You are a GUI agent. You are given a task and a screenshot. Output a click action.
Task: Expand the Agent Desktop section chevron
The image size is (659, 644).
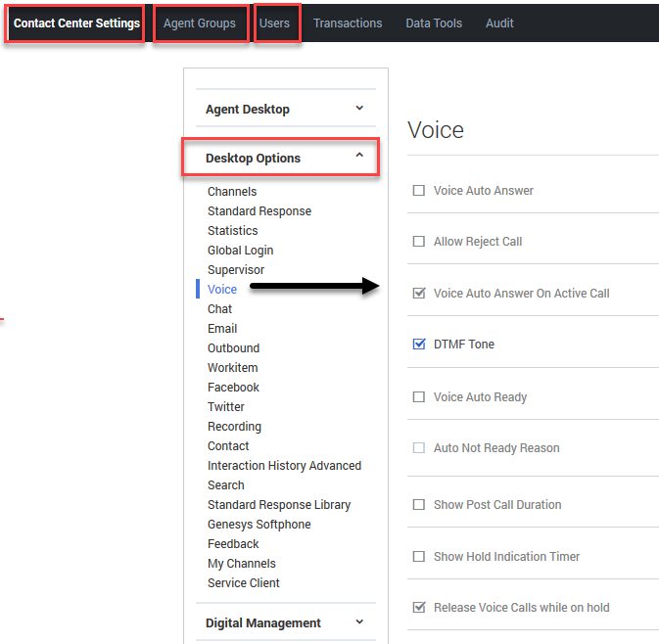[x=359, y=109]
